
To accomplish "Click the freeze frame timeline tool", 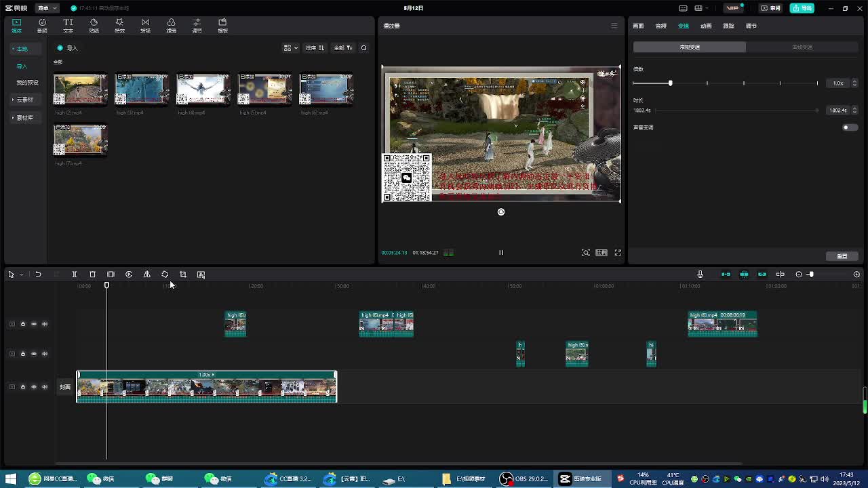I will click(x=111, y=274).
